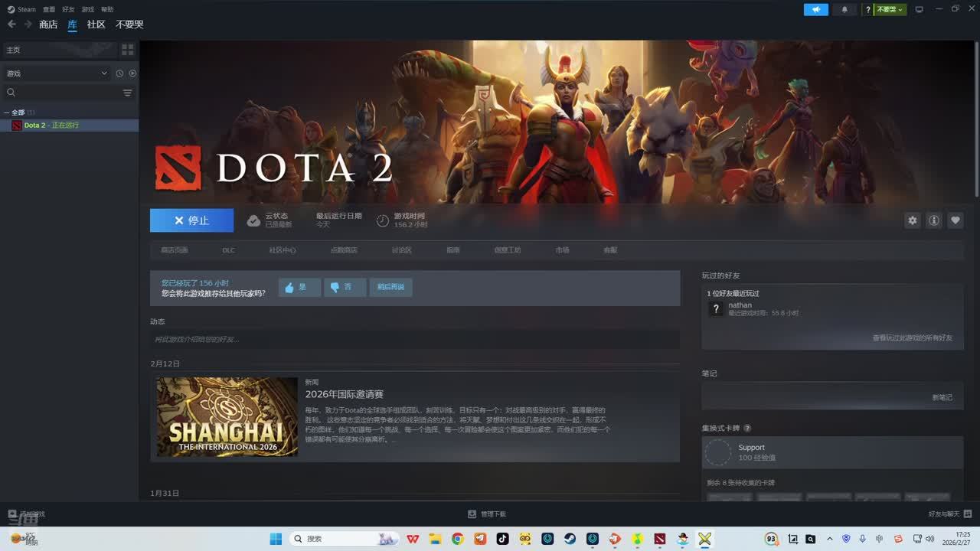Open the 讨论区 link

click(x=402, y=250)
